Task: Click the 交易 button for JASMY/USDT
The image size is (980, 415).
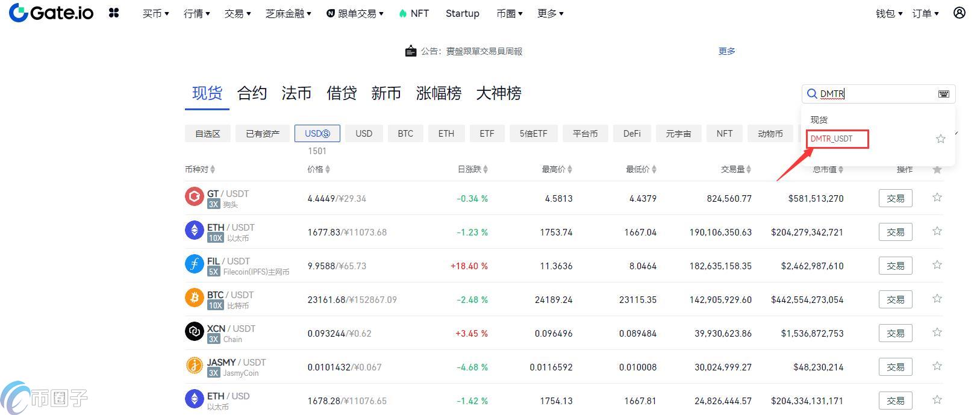Action: (896, 367)
